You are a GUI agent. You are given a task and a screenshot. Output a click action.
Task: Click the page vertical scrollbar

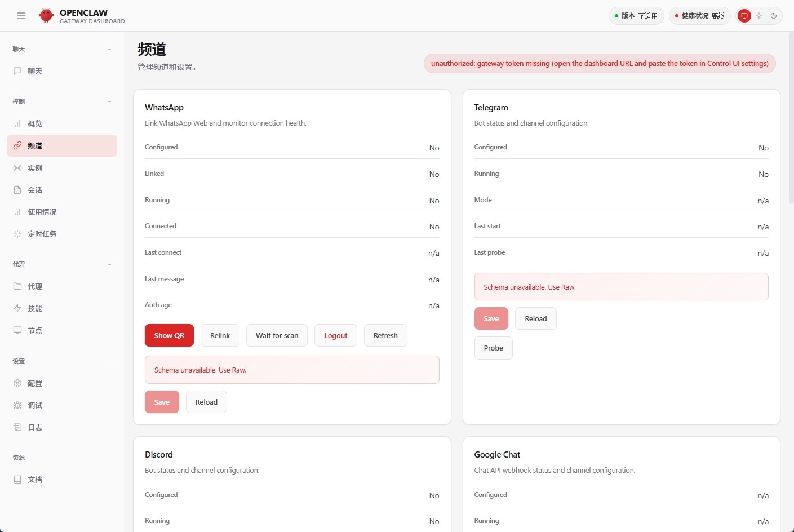click(x=791, y=118)
